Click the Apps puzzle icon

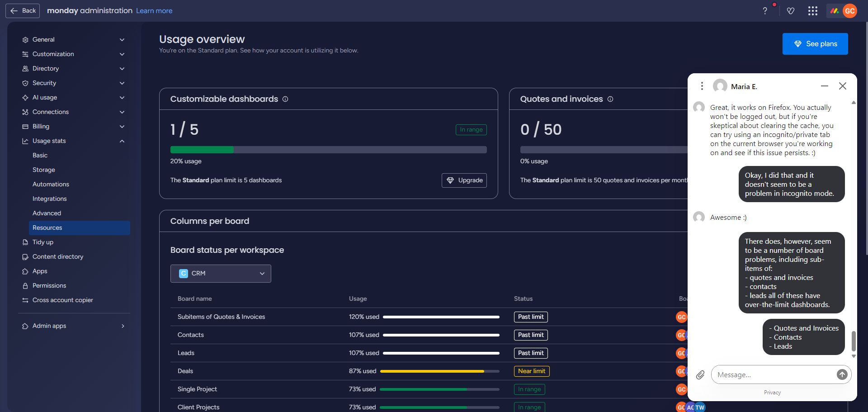pos(25,271)
